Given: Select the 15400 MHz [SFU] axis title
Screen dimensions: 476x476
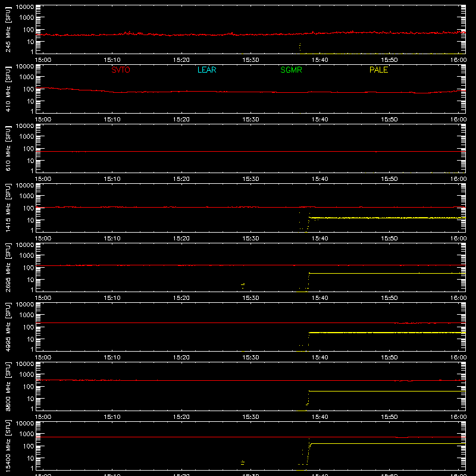Looking at the screenshot, I should pyautogui.click(x=8, y=446).
